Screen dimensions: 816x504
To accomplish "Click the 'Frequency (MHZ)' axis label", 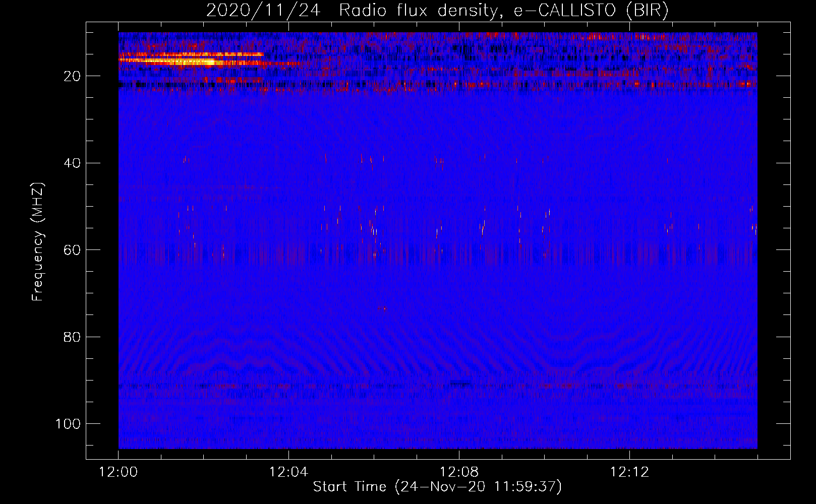I will [38, 242].
